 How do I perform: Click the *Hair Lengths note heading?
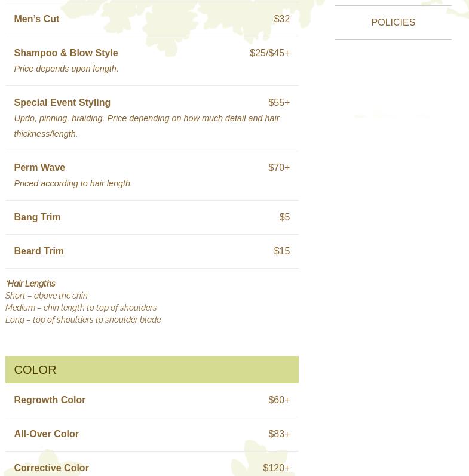pos(30,284)
